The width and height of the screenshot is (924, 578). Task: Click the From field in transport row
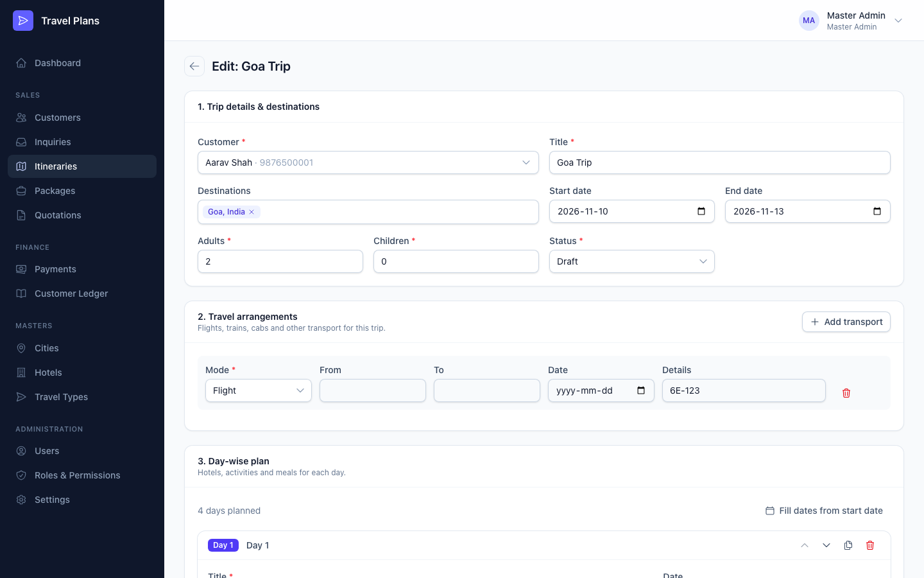pos(373,390)
